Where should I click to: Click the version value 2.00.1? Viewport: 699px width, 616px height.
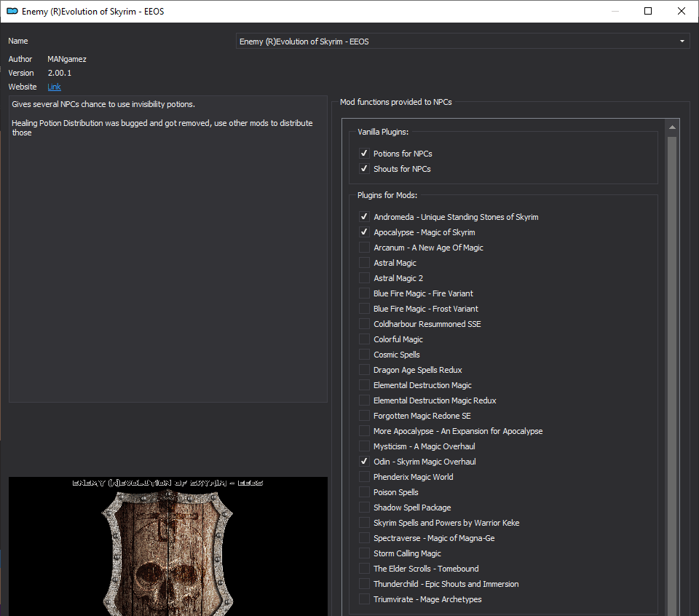coord(60,73)
